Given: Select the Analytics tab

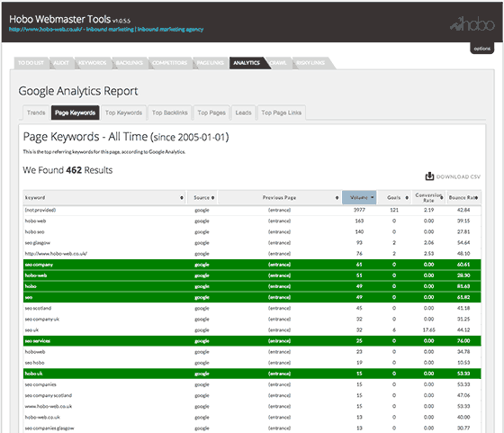Looking at the screenshot, I should (247, 63).
